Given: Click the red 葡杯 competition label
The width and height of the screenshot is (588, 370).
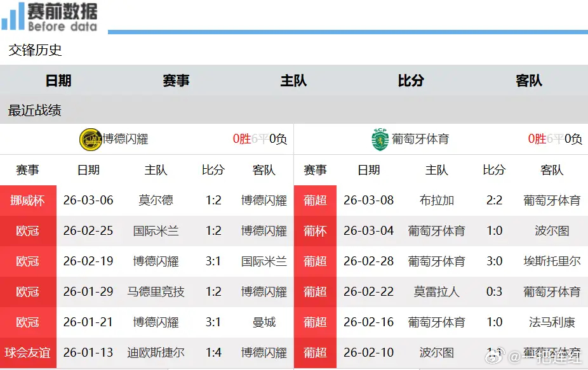Looking at the screenshot, I should (315, 231).
